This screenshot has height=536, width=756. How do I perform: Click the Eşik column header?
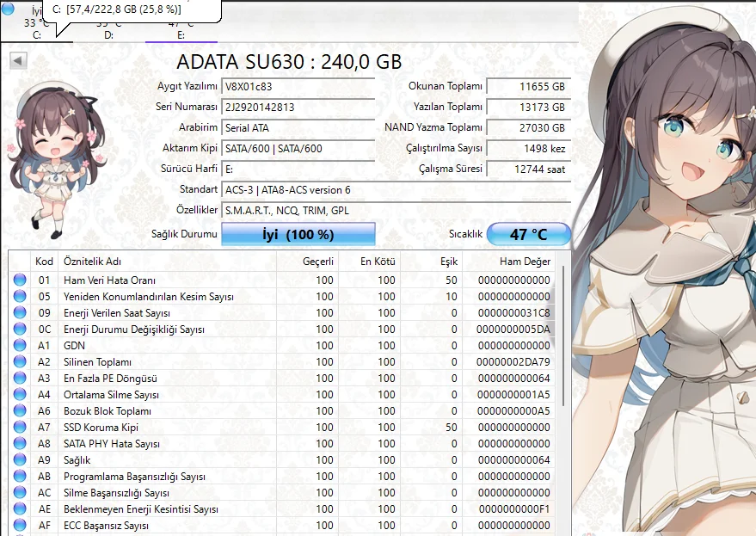pos(431,262)
